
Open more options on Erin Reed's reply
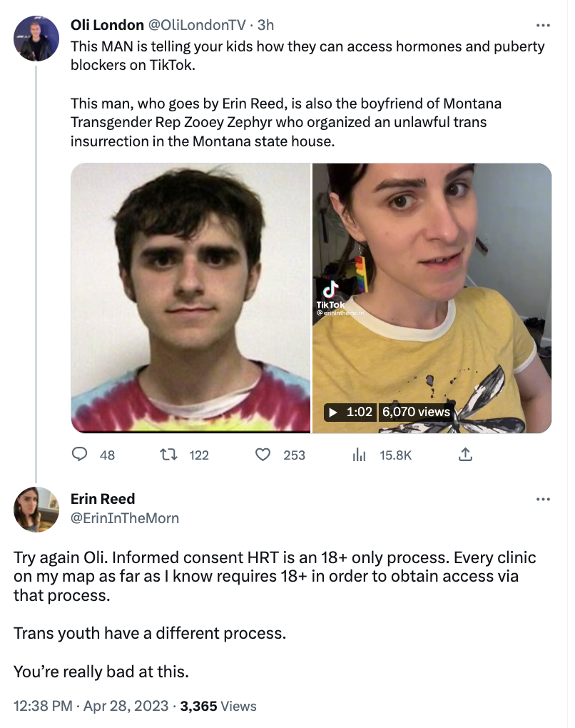(543, 499)
